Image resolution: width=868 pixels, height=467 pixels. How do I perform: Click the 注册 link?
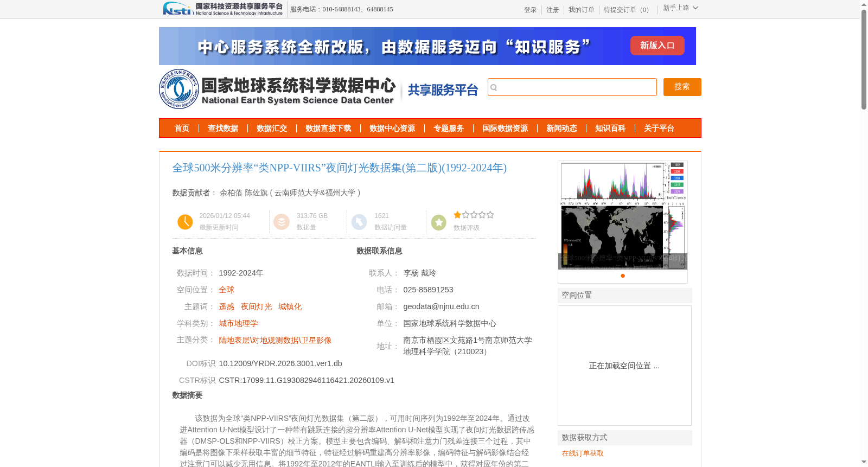[553, 10]
